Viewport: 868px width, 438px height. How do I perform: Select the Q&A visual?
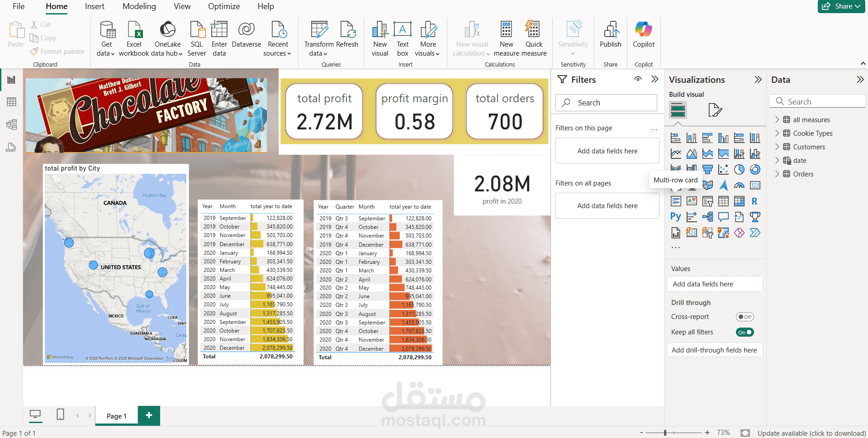(x=723, y=217)
